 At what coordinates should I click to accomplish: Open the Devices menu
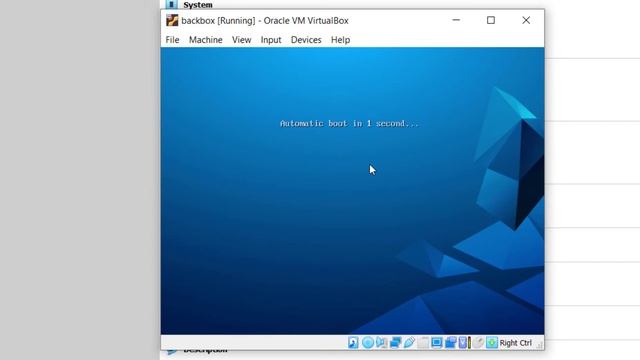point(306,40)
